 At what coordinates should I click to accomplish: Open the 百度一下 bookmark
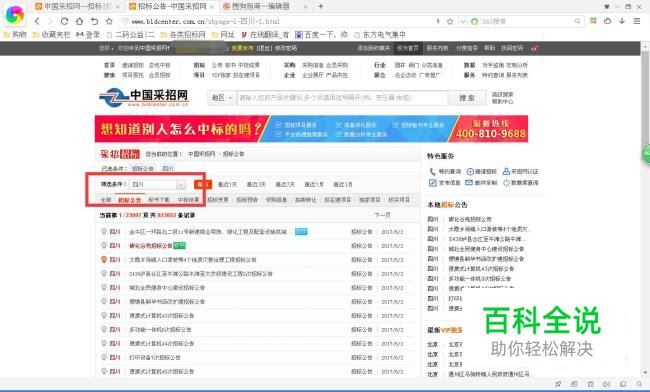(x=322, y=34)
